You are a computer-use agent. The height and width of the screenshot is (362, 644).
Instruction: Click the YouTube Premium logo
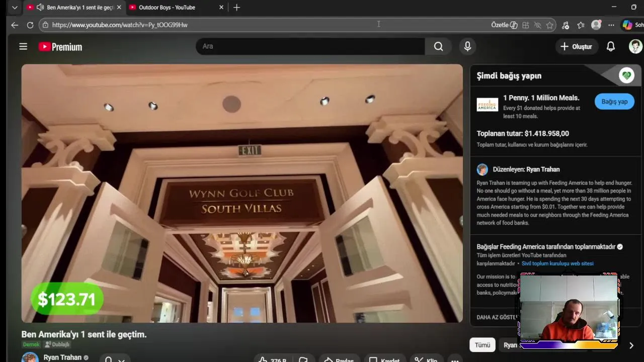pyautogui.click(x=60, y=47)
